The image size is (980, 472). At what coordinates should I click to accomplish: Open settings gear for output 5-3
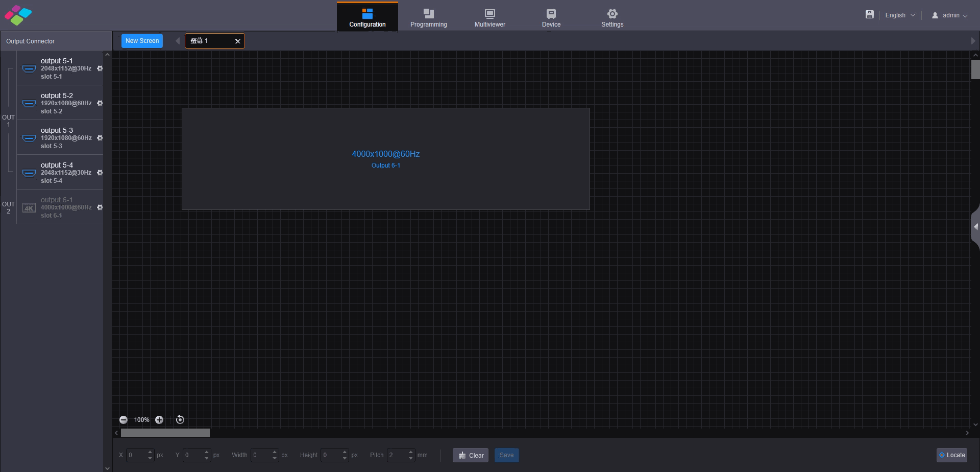100,138
